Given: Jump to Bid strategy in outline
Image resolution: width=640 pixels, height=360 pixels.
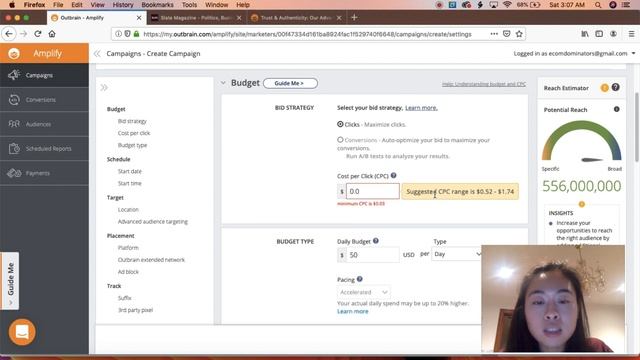Looking at the screenshot, I should click(x=132, y=121).
